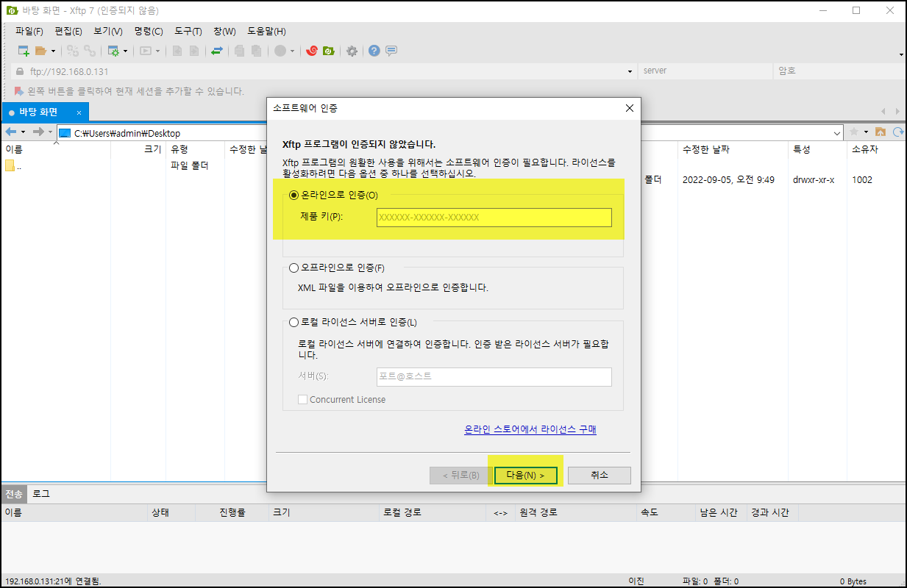
Task: Click the grayed document-left transfer icon
Action: pyautogui.click(x=177, y=51)
